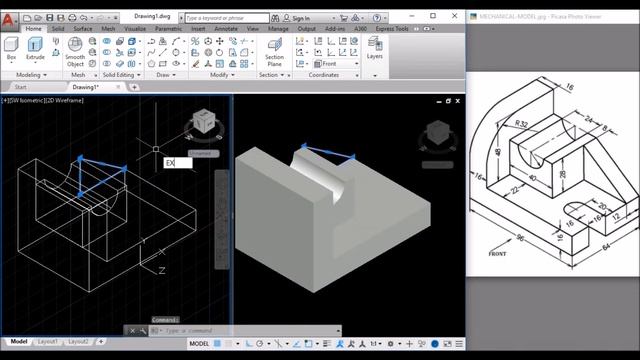Image resolution: width=640 pixels, height=360 pixels.
Task: Open the Section Plane tool
Action: click(x=274, y=52)
